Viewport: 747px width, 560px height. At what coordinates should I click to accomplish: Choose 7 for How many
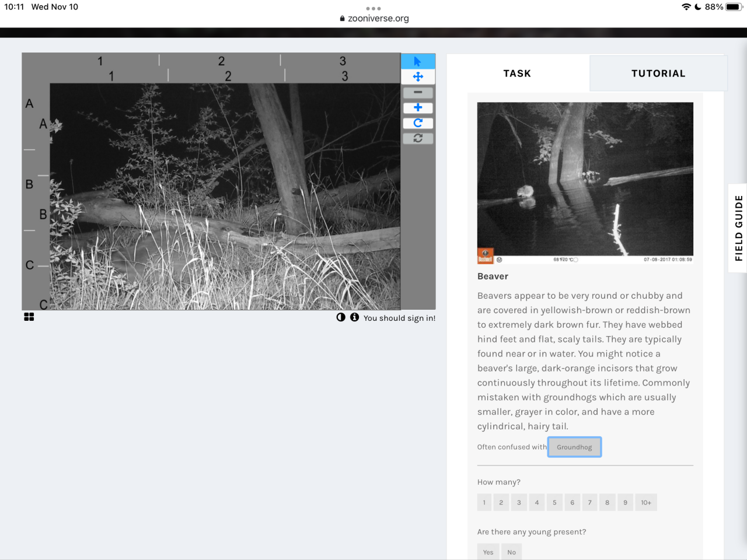[x=589, y=502]
